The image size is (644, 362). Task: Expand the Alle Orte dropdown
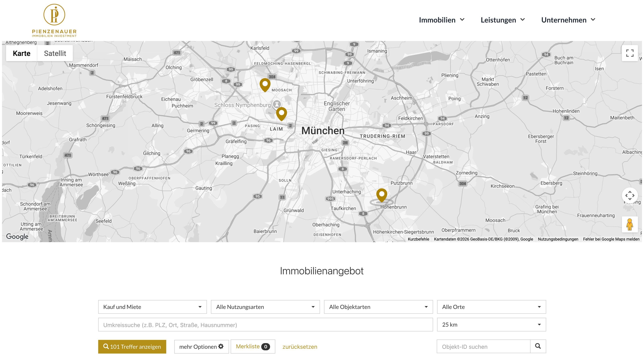coord(491,307)
